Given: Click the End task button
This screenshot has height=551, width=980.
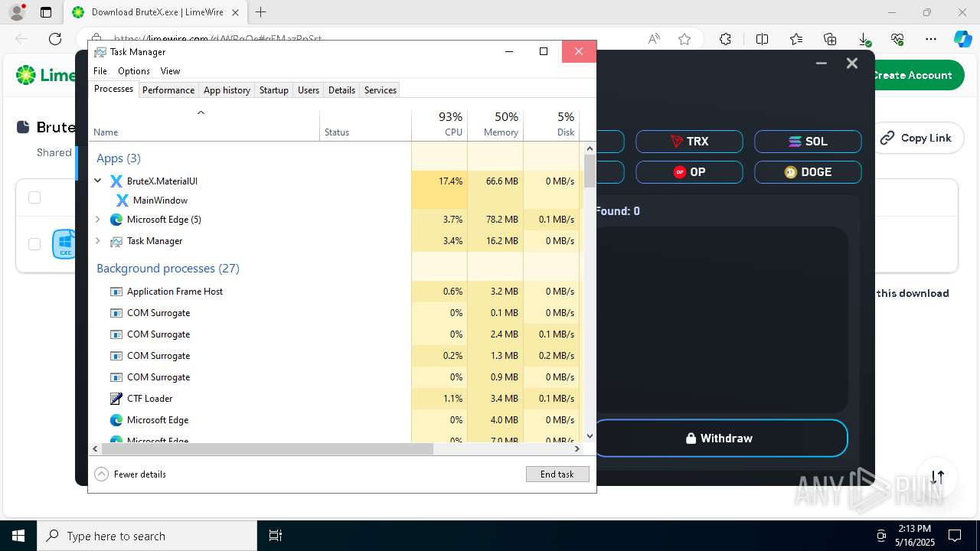Looking at the screenshot, I should (x=557, y=474).
